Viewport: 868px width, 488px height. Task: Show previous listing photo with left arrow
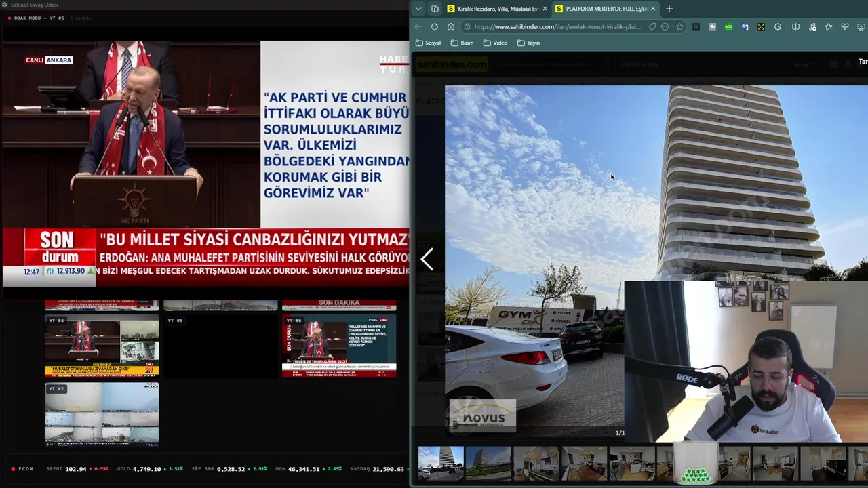tap(427, 259)
